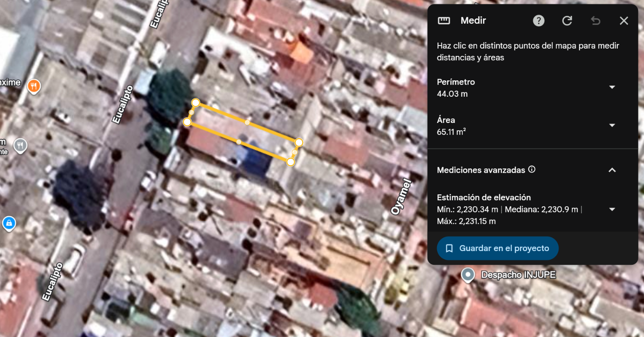Click the midpoint handle on the polygon's long upper edge
The image size is (644, 337).
click(x=247, y=123)
